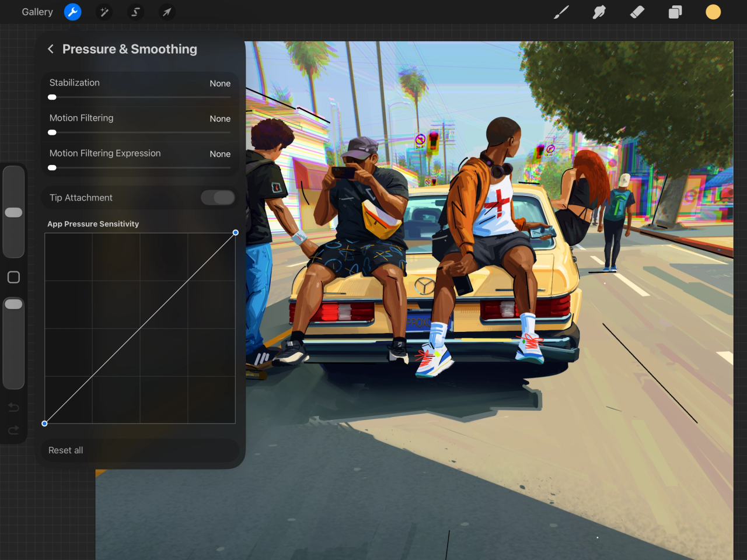Open the active color picker
Viewport: 747px width, 560px height.
(x=713, y=12)
